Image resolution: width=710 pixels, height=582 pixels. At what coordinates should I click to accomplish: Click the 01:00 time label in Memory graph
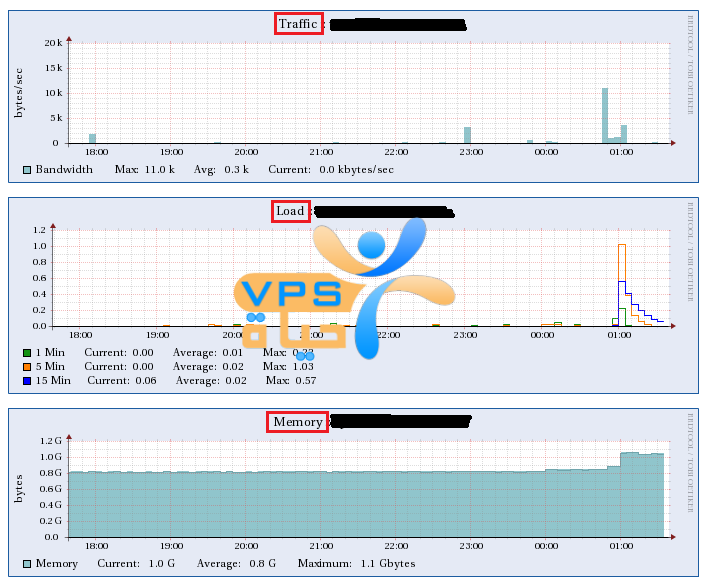[x=621, y=546]
